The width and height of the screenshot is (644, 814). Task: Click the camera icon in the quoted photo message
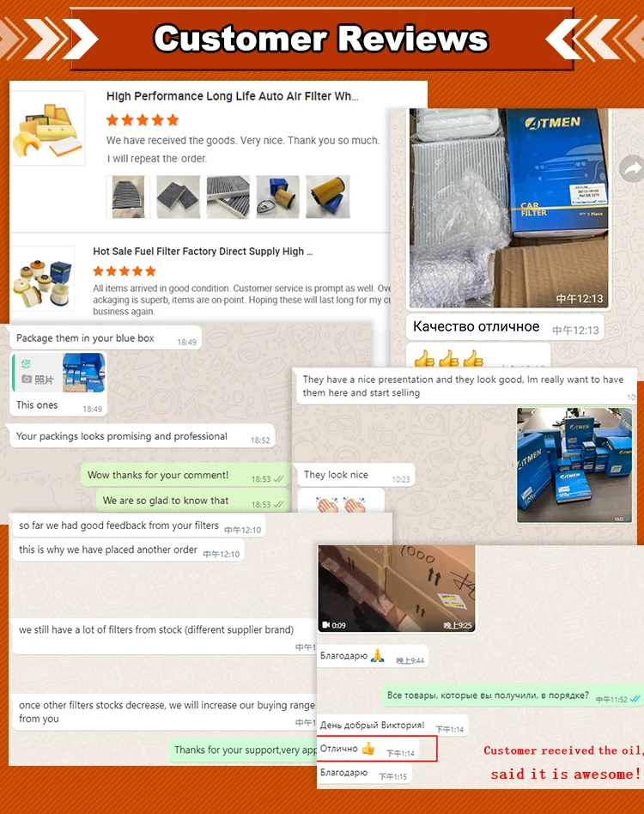point(27,380)
